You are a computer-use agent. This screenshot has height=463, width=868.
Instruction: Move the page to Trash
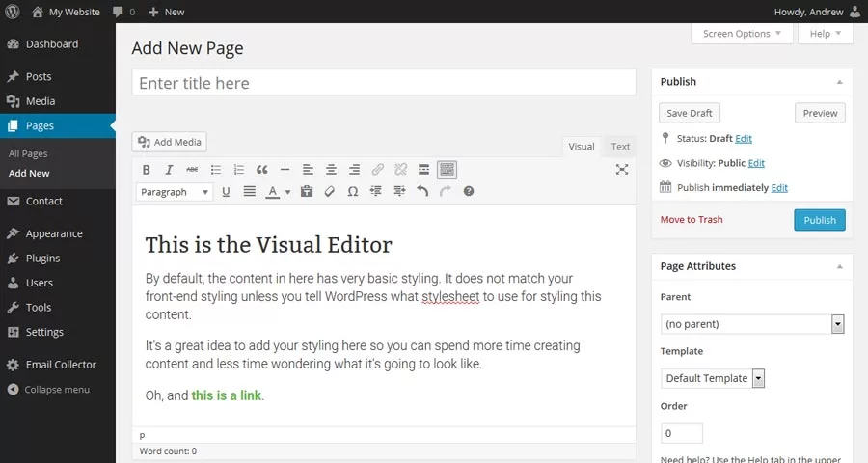(x=692, y=219)
